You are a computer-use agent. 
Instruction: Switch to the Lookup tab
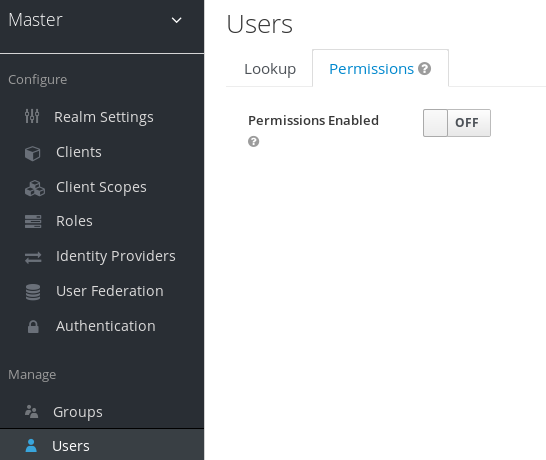[270, 69]
